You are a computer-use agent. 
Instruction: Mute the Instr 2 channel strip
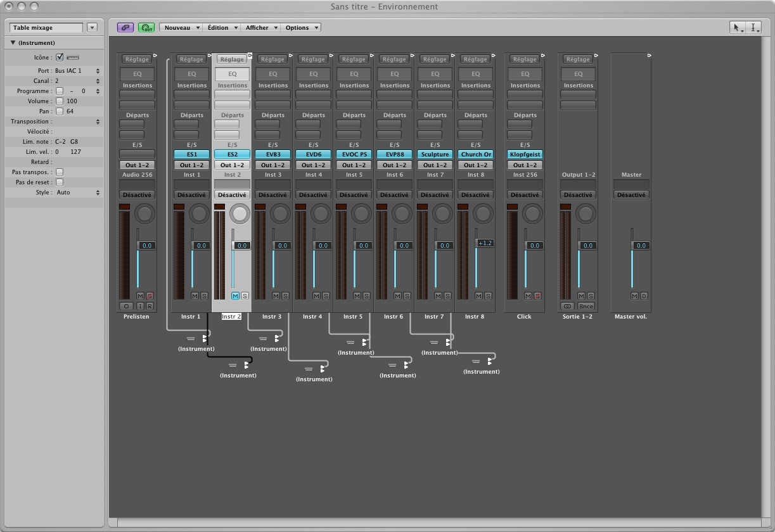236,296
